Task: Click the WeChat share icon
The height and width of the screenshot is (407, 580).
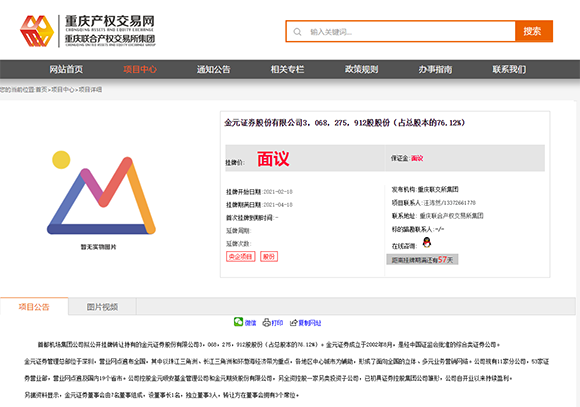Action: [238, 322]
